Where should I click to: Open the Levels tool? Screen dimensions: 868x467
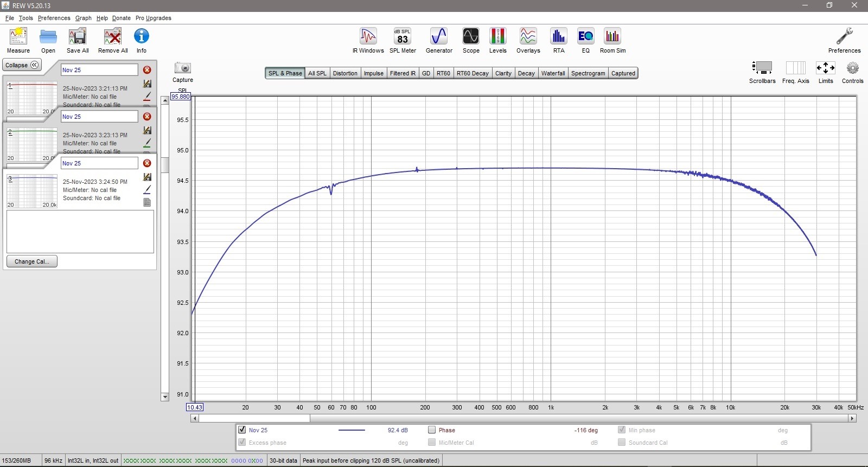tap(497, 36)
